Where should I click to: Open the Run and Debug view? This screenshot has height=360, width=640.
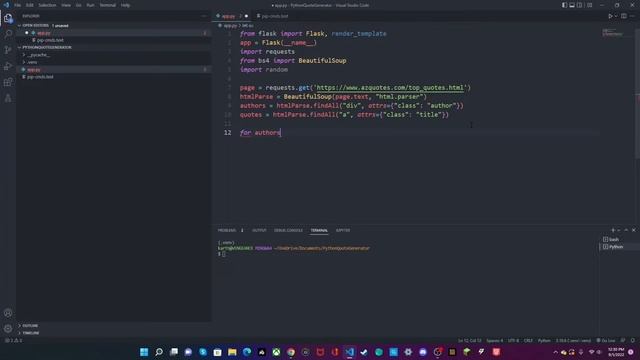(x=8, y=66)
